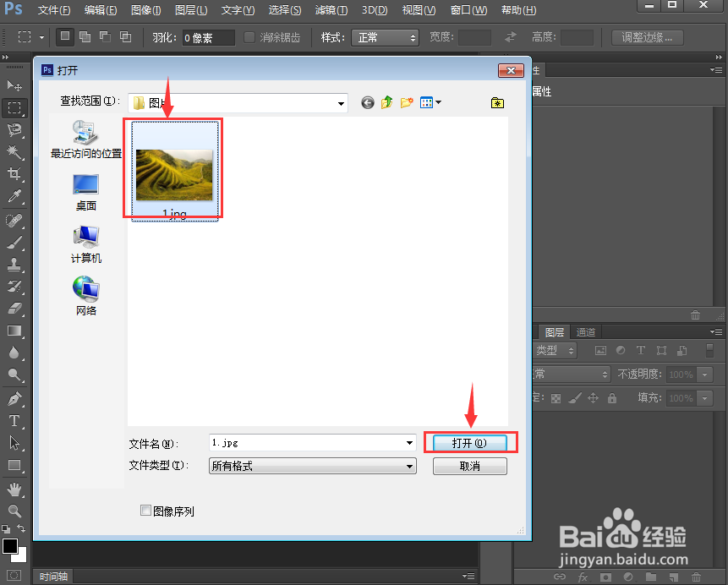Swap foreground and background colors
728x585 pixels.
(x=21, y=528)
